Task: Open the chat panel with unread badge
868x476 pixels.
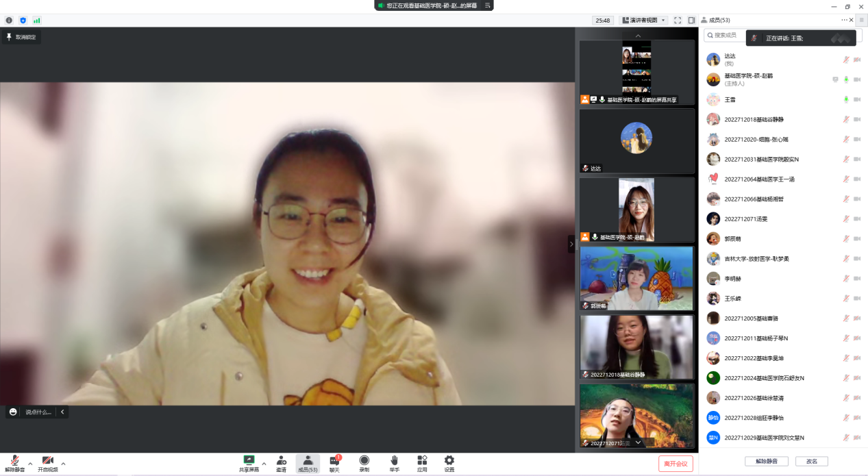Action: coord(334,463)
